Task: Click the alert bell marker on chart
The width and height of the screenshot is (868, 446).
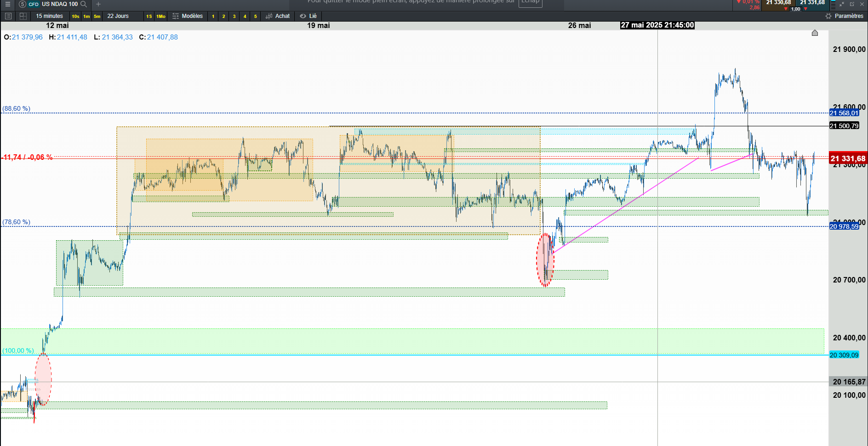Action: pos(815,33)
